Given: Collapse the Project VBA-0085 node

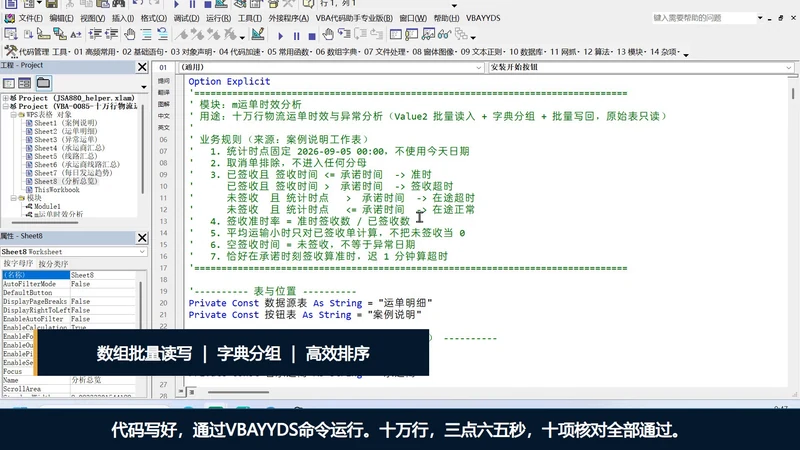Looking at the screenshot, I should point(6,106).
